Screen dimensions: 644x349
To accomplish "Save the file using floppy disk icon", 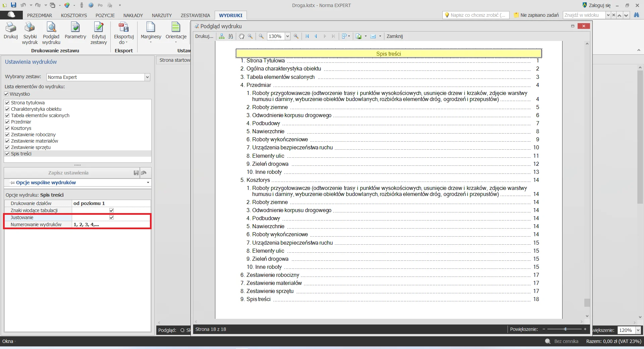I will (x=13, y=5).
